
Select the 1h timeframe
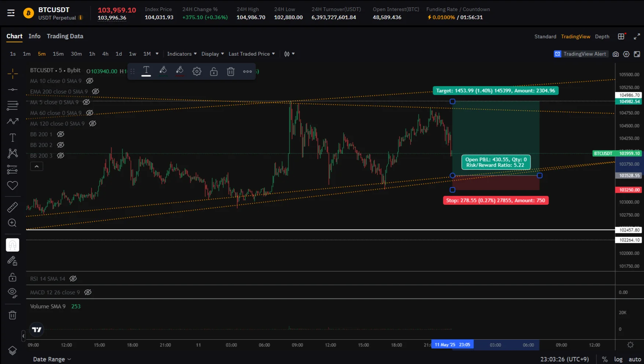[92, 54]
